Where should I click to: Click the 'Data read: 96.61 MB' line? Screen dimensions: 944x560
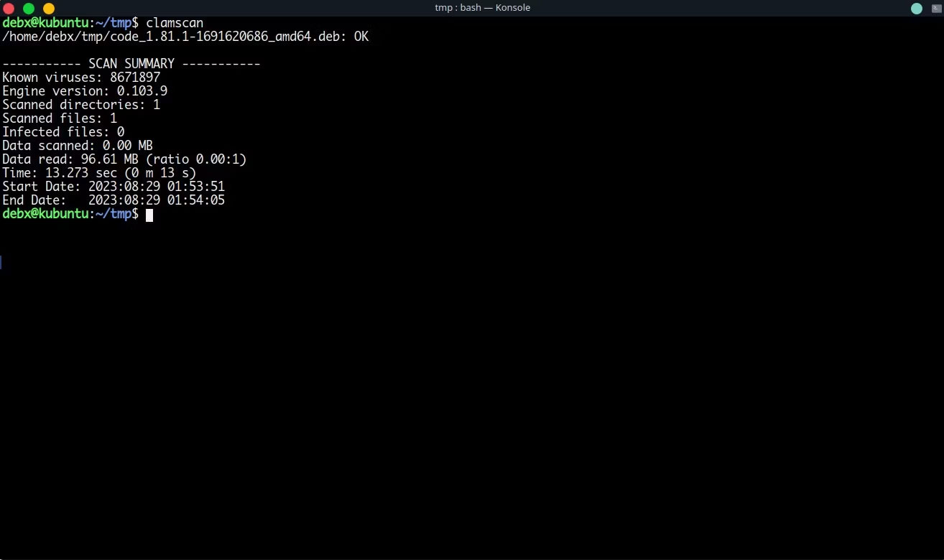(x=124, y=159)
